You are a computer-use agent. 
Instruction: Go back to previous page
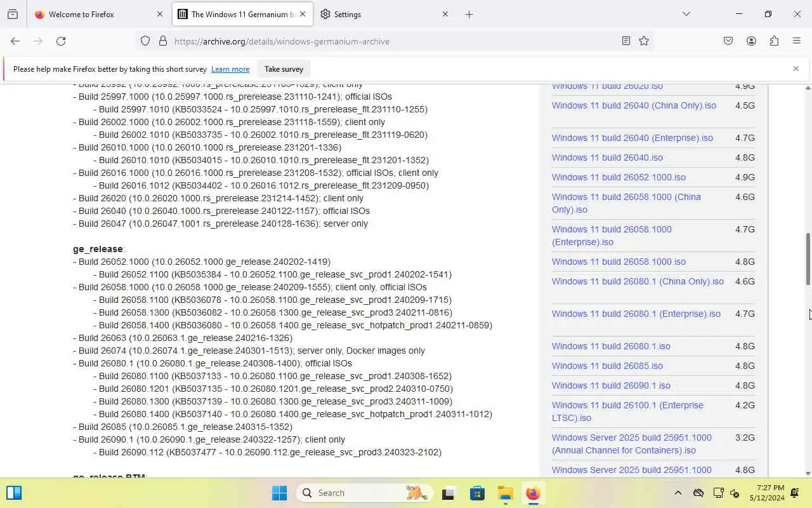coord(15,41)
